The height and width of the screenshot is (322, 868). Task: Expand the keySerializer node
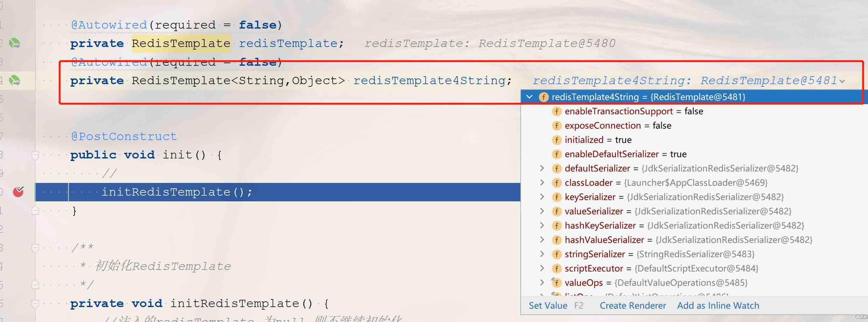tap(542, 197)
